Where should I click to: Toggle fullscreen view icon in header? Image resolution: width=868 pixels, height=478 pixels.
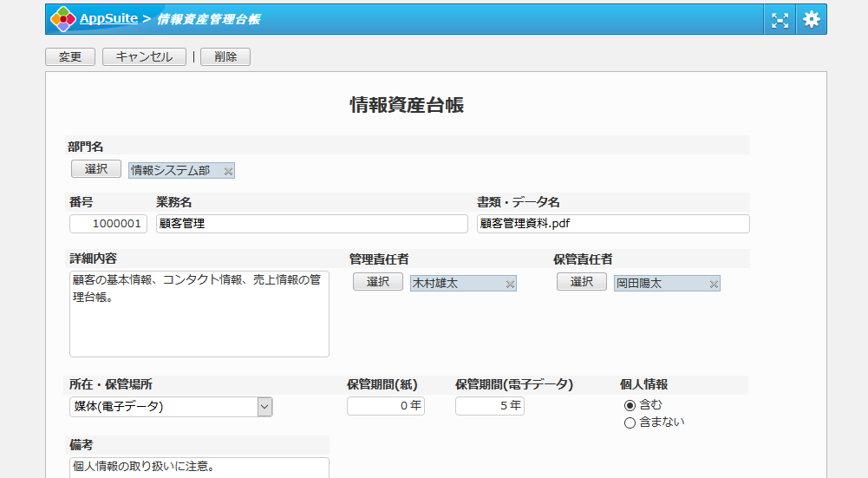[x=780, y=19]
